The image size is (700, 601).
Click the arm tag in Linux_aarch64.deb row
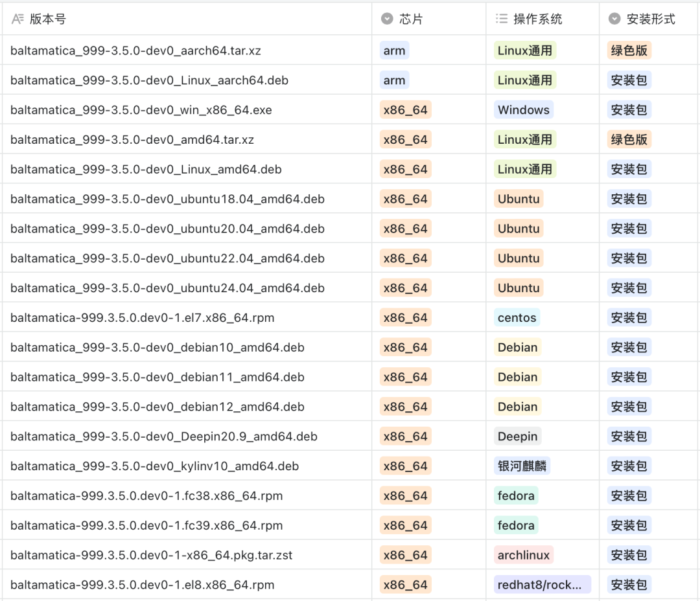tap(394, 80)
